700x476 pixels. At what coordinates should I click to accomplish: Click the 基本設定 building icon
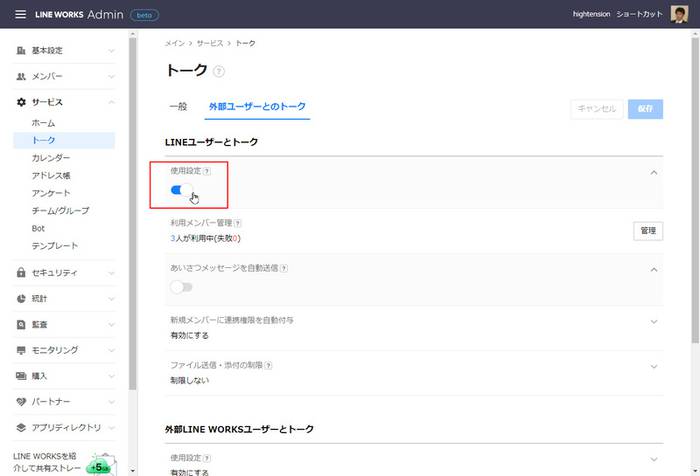click(21, 50)
